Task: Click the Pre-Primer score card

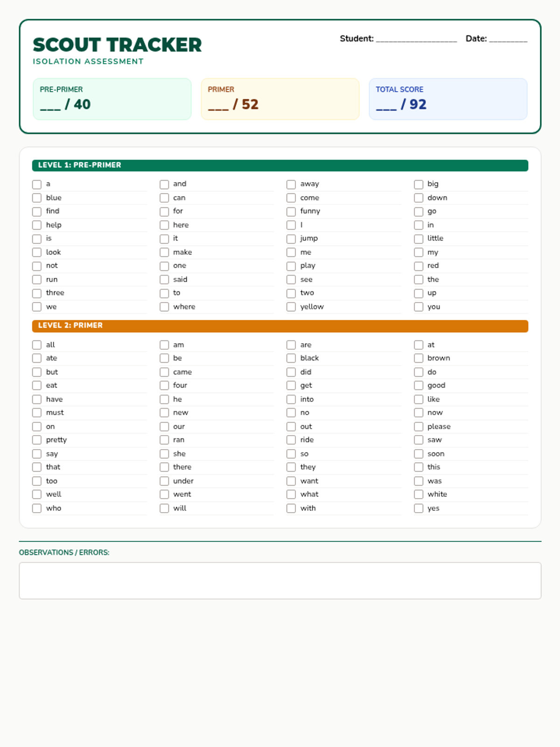Action: coord(112,99)
